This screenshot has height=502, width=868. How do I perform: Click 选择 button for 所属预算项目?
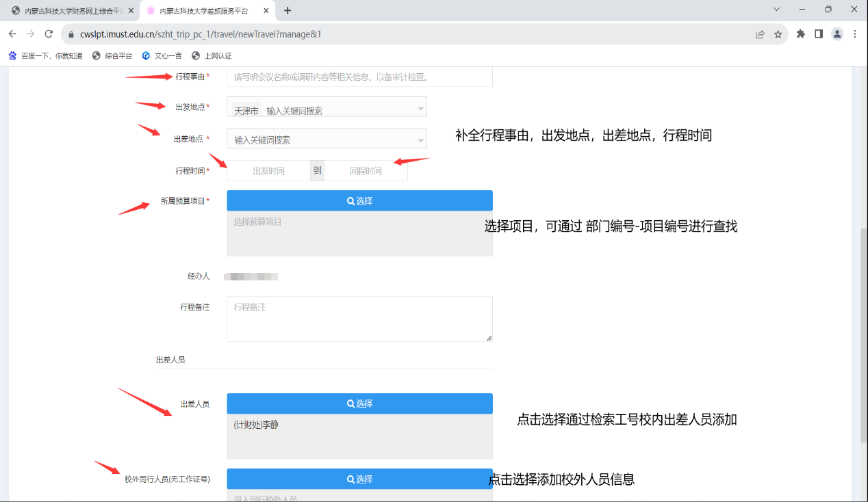pyautogui.click(x=359, y=200)
